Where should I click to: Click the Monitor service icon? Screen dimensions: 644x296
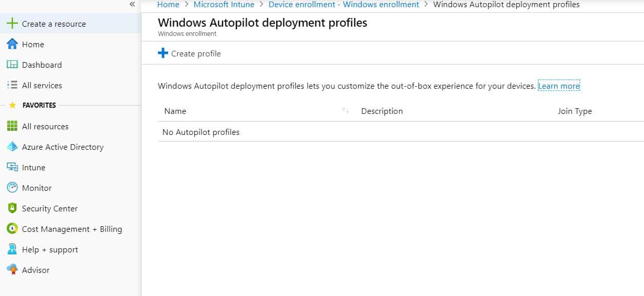[12, 188]
